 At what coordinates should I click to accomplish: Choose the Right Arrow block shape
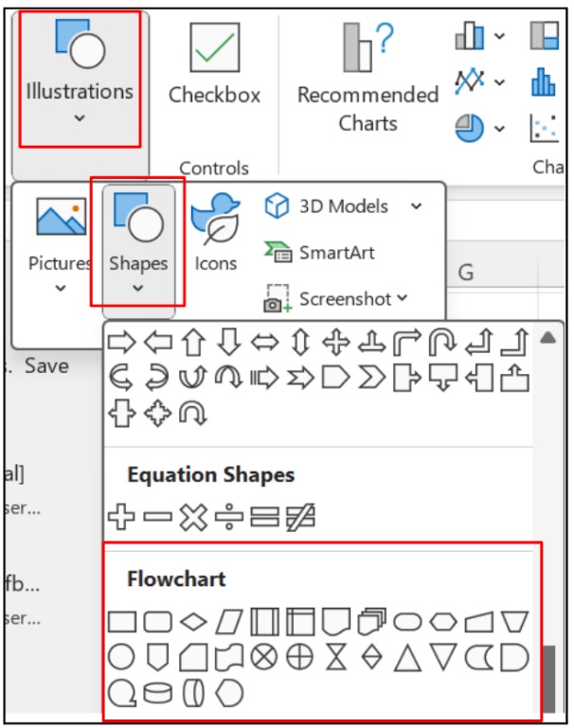pyautogui.click(x=121, y=342)
